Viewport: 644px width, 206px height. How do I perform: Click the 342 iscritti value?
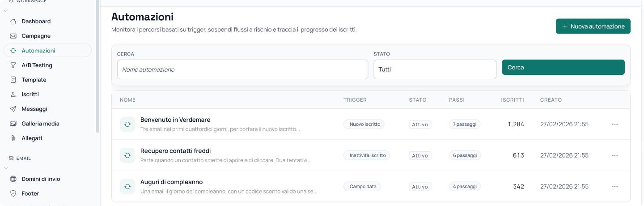point(519,186)
